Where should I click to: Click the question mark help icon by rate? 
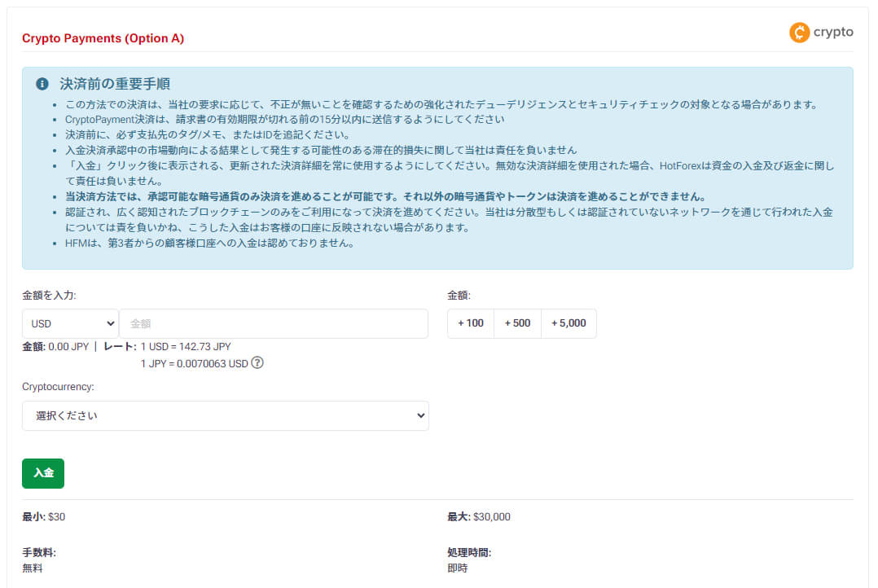click(257, 363)
